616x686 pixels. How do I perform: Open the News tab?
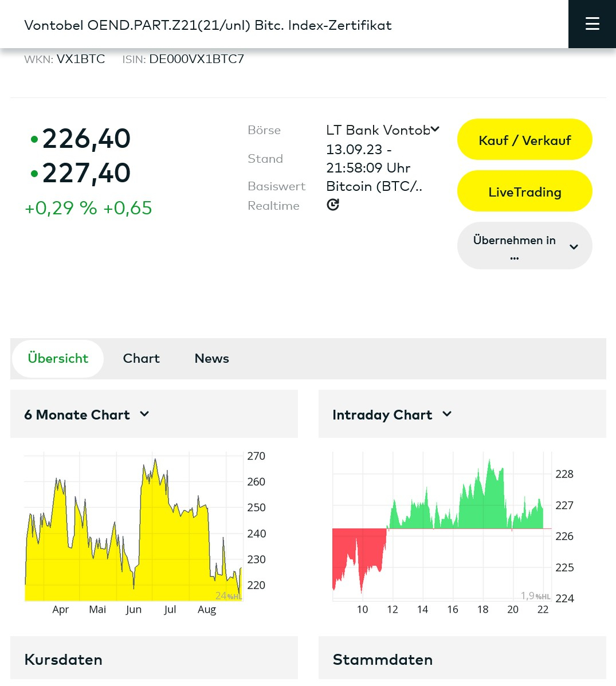(x=212, y=358)
